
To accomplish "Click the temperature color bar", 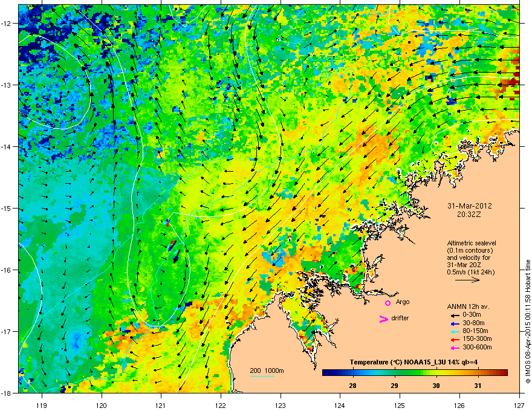I will (415, 372).
